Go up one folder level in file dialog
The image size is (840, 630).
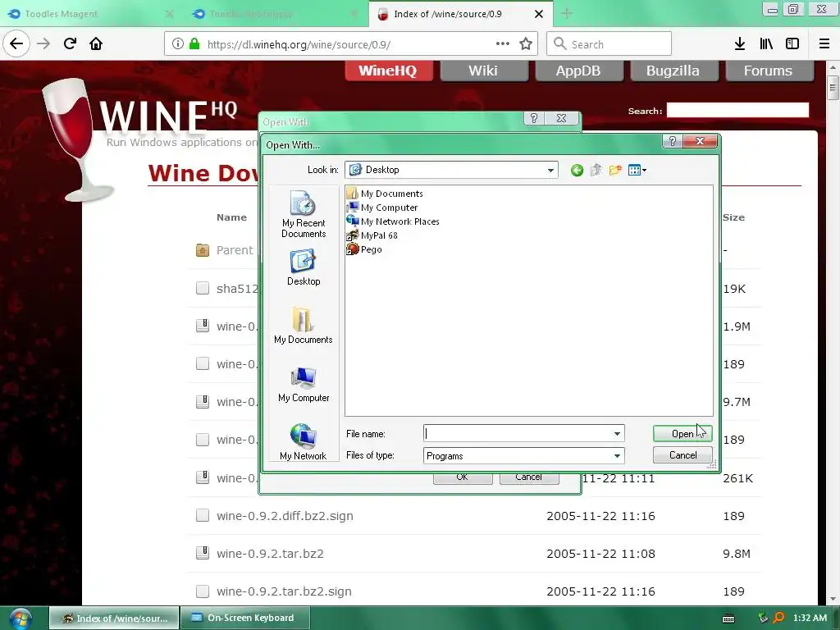(596, 171)
